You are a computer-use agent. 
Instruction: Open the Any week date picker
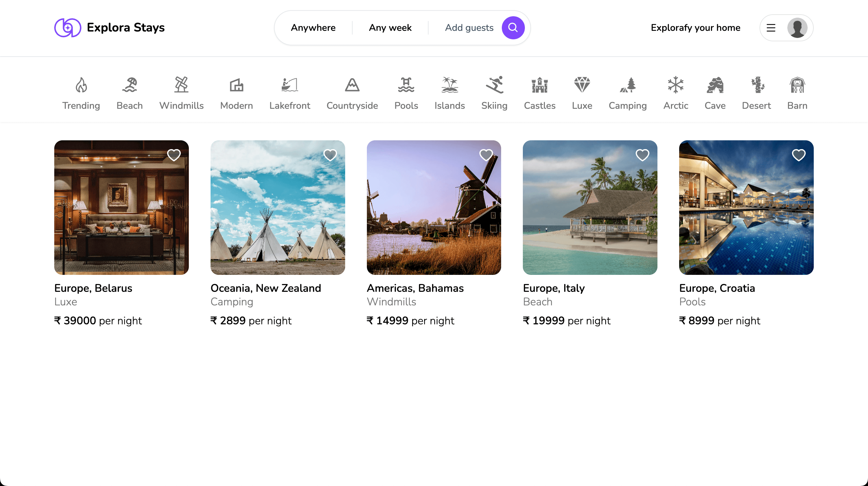[390, 28]
